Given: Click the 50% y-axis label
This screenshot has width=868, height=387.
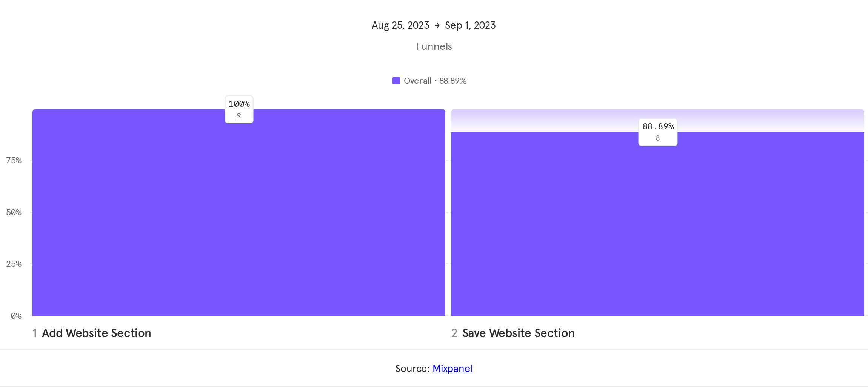Looking at the screenshot, I should (14, 212).
